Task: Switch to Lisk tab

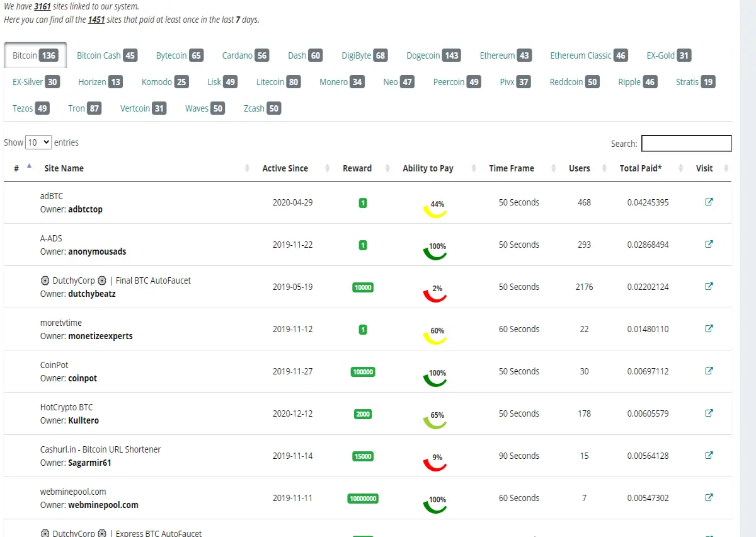Action: pyautogui.click(x=222, y=82)
